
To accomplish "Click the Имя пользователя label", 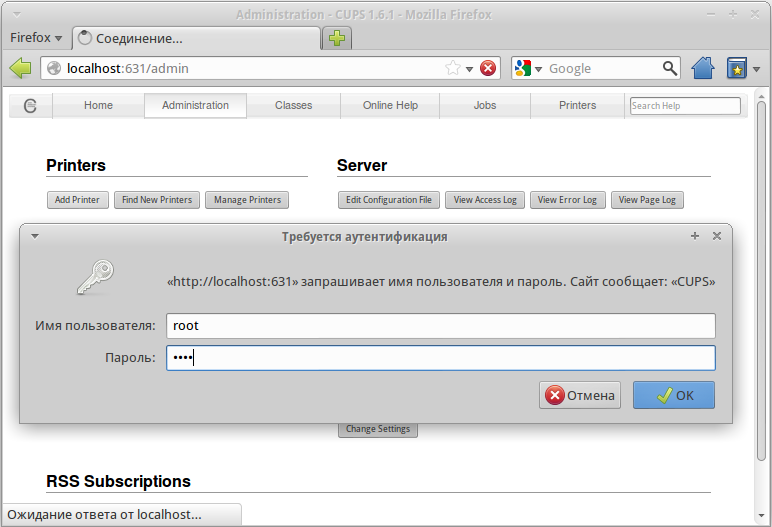I will (x=95, y=326).
